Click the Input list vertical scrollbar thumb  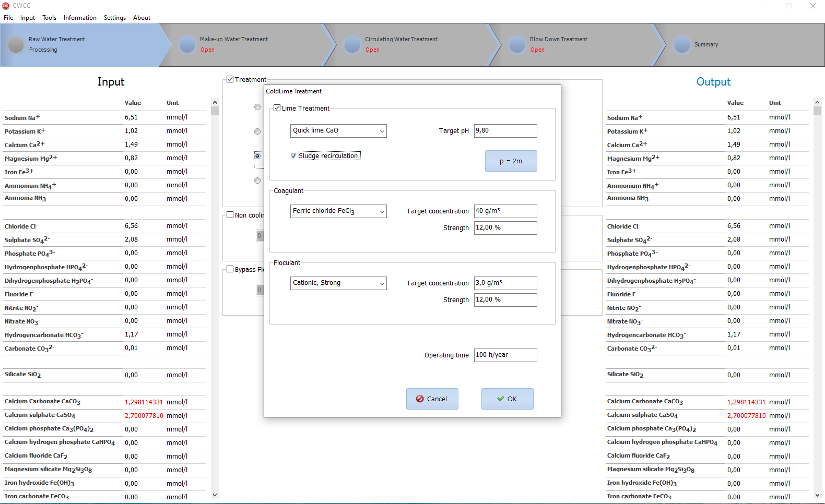(x=215, y=111)
